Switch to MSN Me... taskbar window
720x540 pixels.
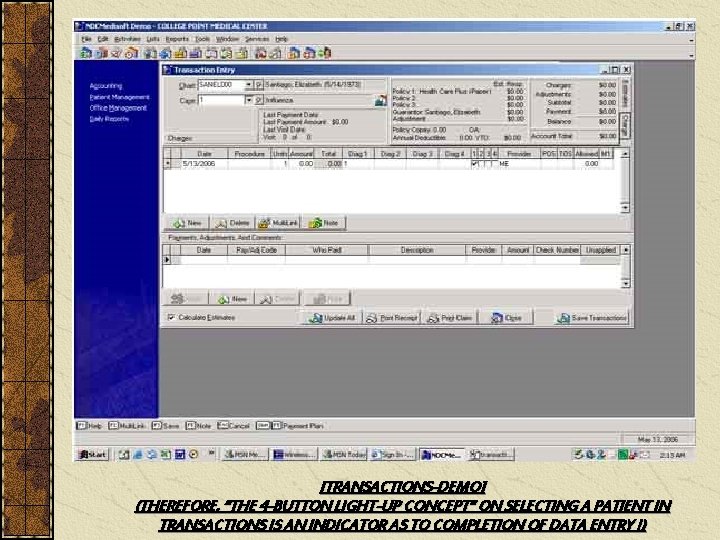(244, 455)
